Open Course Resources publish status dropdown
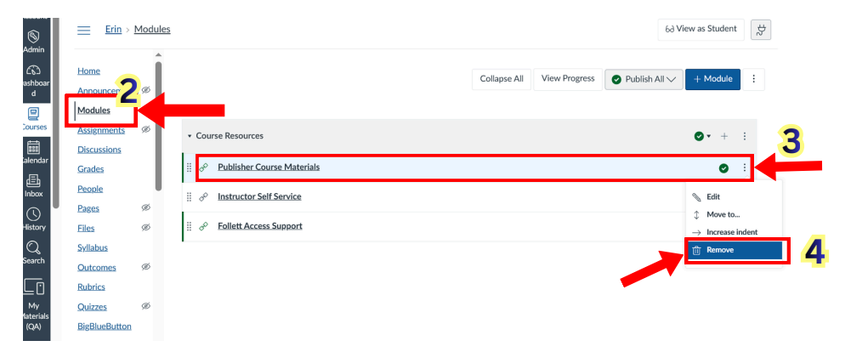Screen dimensions: 868x352 [703, 136]
